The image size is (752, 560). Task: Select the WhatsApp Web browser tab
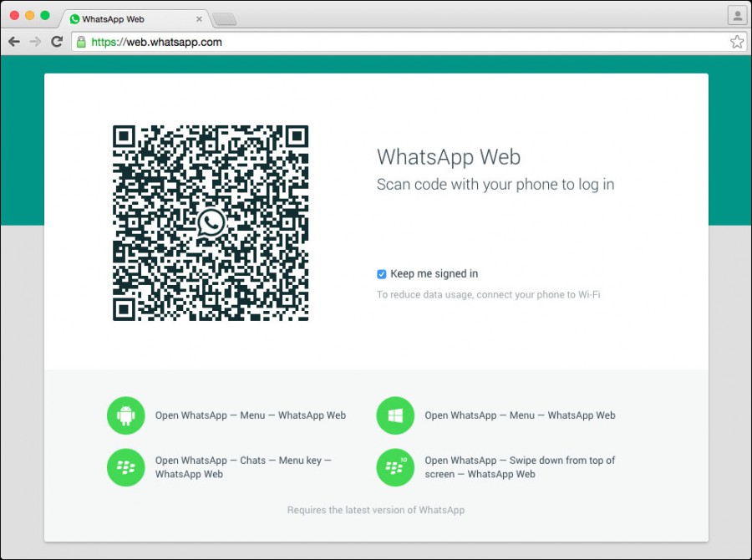134,17
